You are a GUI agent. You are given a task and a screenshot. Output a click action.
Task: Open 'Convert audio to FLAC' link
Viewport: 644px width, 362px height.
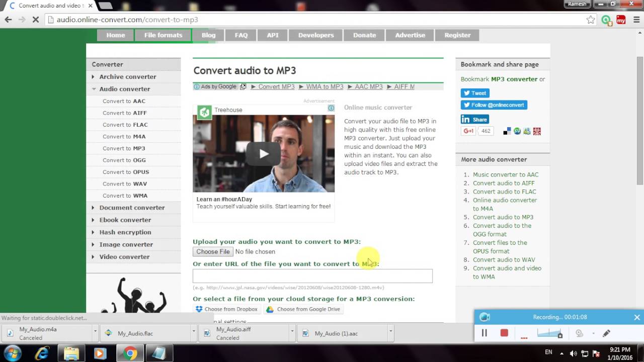coord(504,192)
